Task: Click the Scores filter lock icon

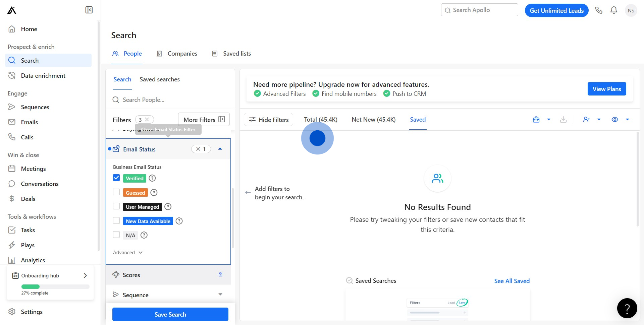Action: (220, 274)
